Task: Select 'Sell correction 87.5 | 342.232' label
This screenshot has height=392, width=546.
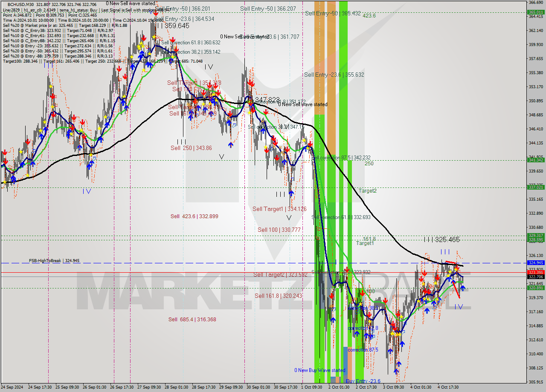Action: [x=341, y=158]
